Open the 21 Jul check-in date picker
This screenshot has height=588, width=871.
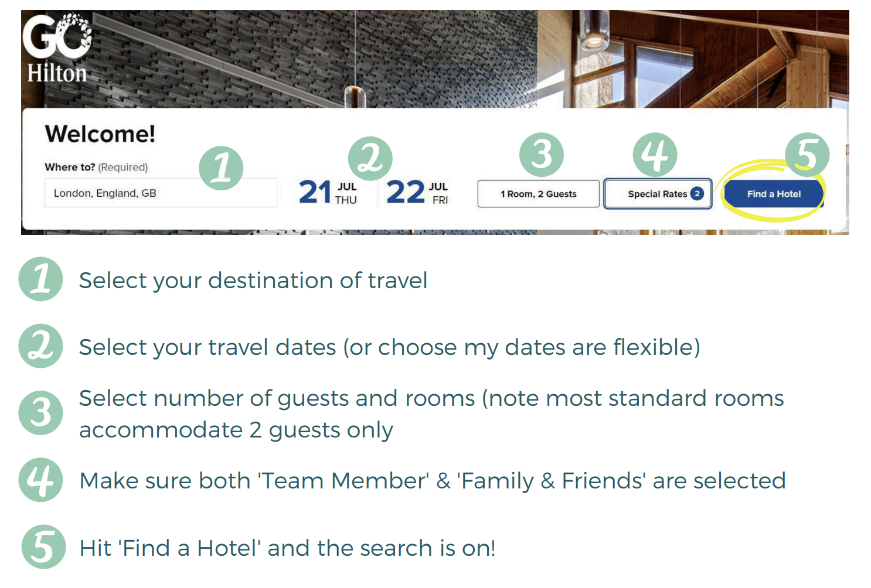(x=328, y=193)
